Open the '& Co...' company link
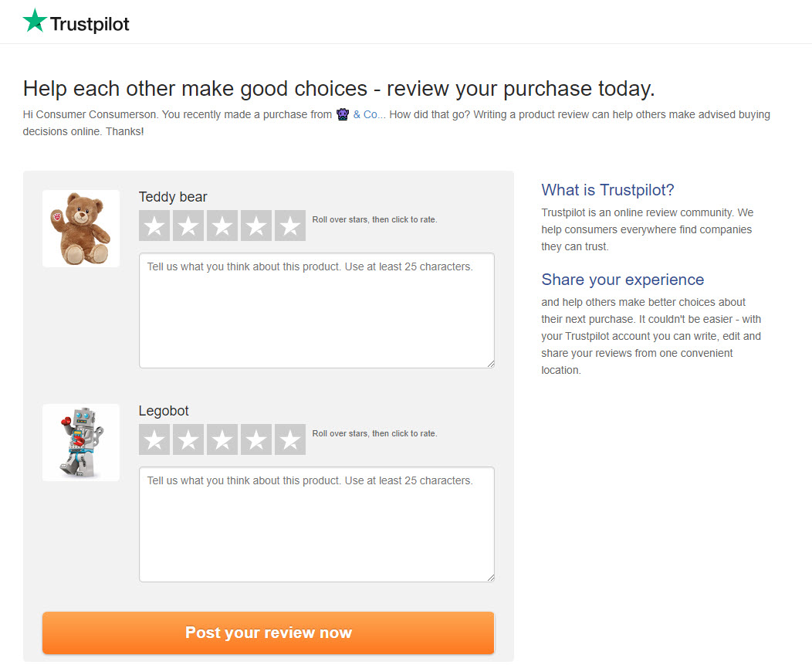 [369, 114]
